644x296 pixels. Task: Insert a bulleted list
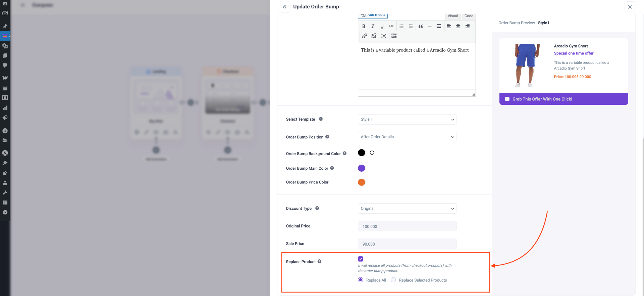tap(401, 26)
